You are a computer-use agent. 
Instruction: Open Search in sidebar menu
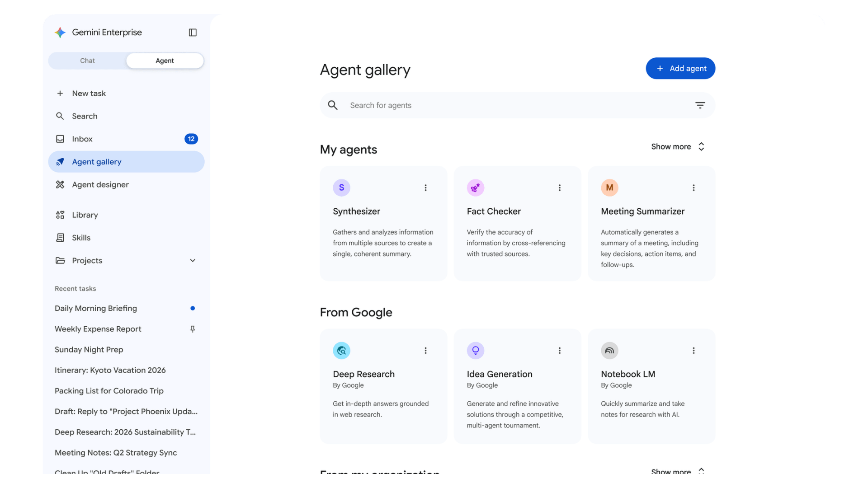point(126,116)
